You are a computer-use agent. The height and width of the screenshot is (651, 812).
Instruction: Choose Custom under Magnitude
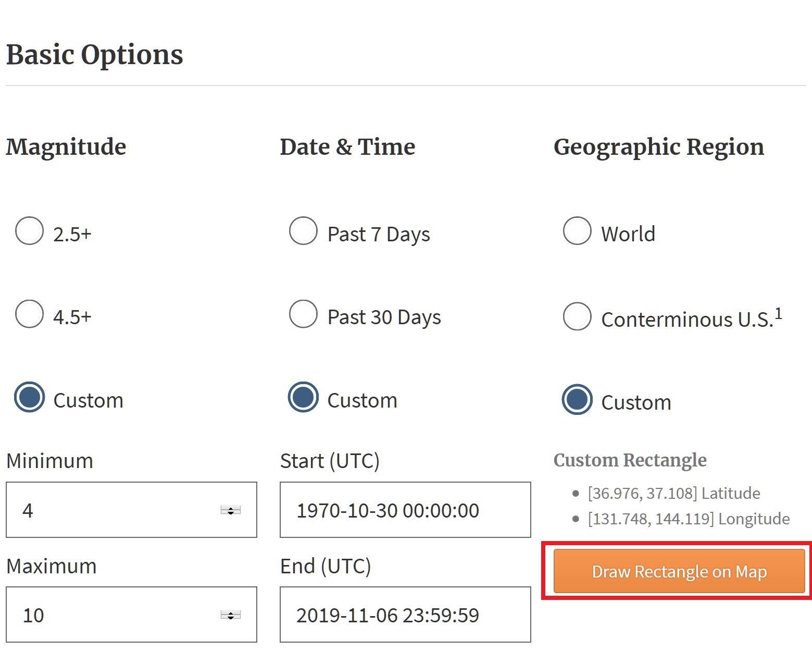pos(30,398)
